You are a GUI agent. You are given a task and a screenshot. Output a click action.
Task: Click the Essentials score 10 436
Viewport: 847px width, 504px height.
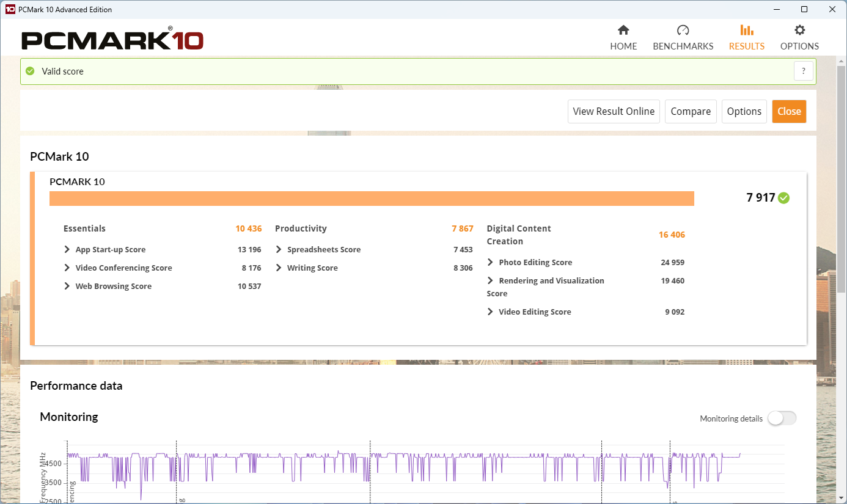[249, 228]
